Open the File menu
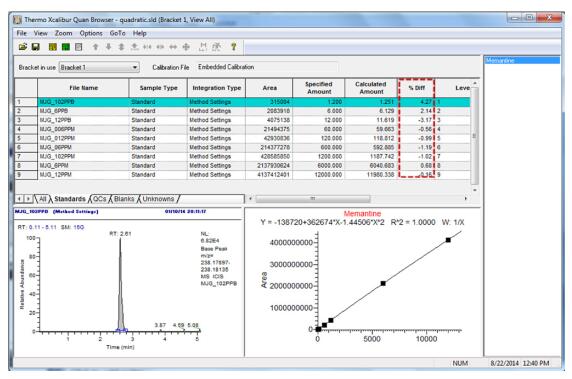The image size is (572, 379). coord(22,33)
